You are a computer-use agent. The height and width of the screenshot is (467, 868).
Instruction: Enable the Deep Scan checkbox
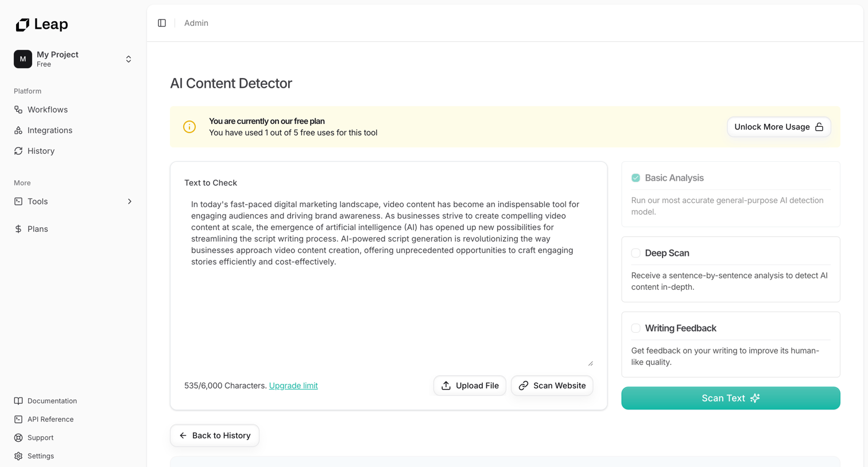click(635, 253)
